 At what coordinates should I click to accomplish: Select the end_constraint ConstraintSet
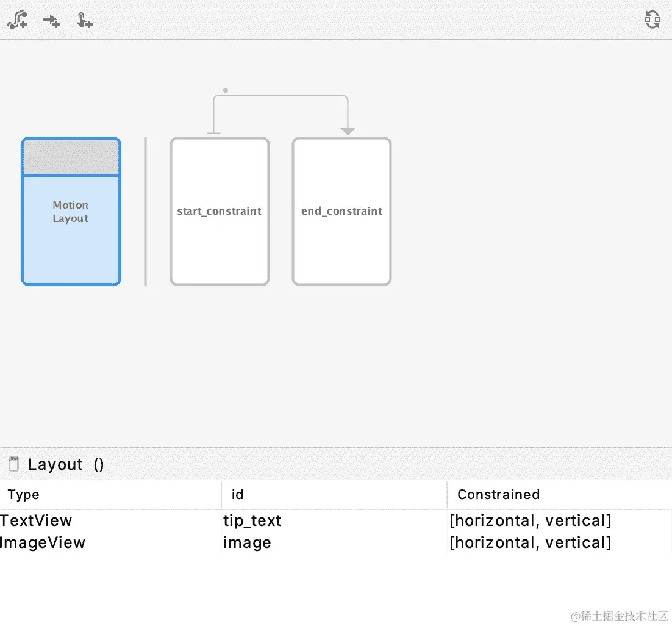[341, 211]
